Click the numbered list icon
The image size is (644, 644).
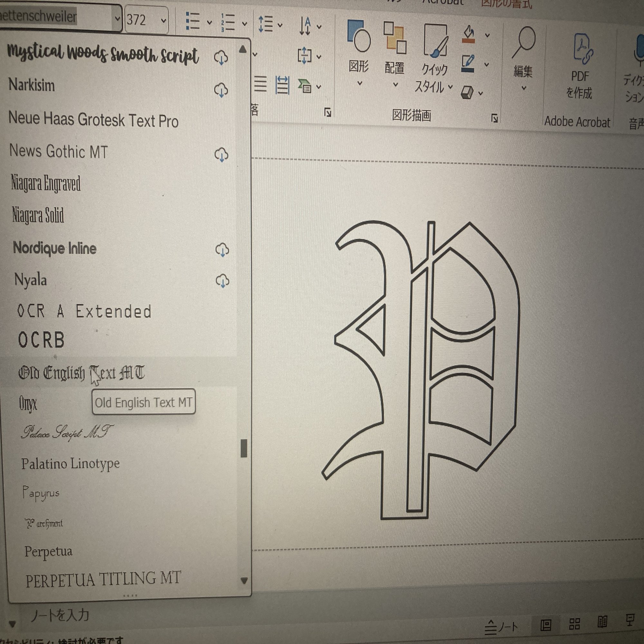click(228, 23)
